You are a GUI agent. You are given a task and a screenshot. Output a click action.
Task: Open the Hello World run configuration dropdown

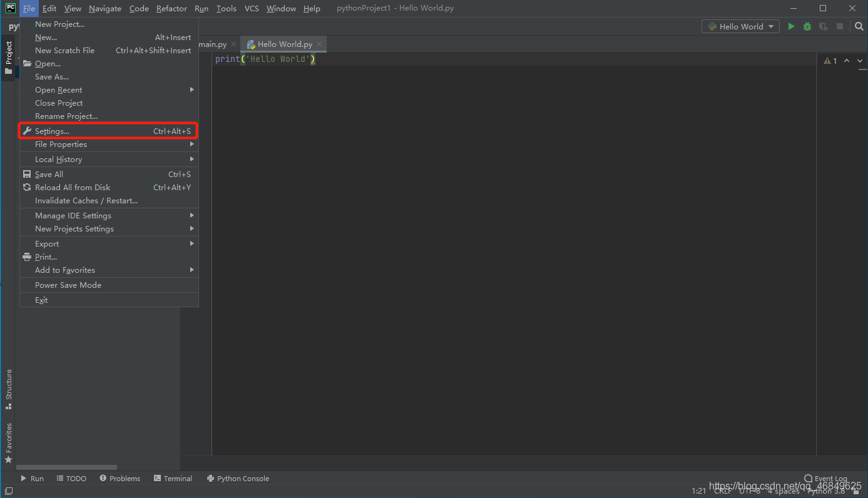[x=741, y=26]
